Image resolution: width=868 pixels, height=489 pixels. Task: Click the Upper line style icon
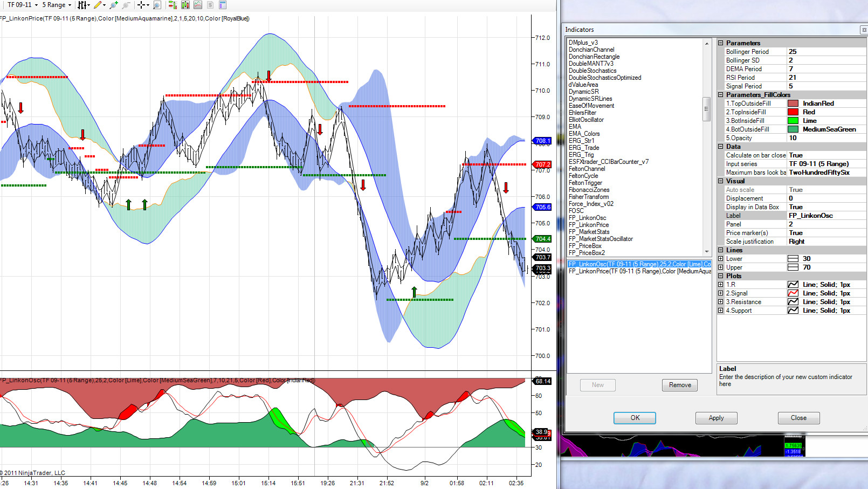(793, 267)
